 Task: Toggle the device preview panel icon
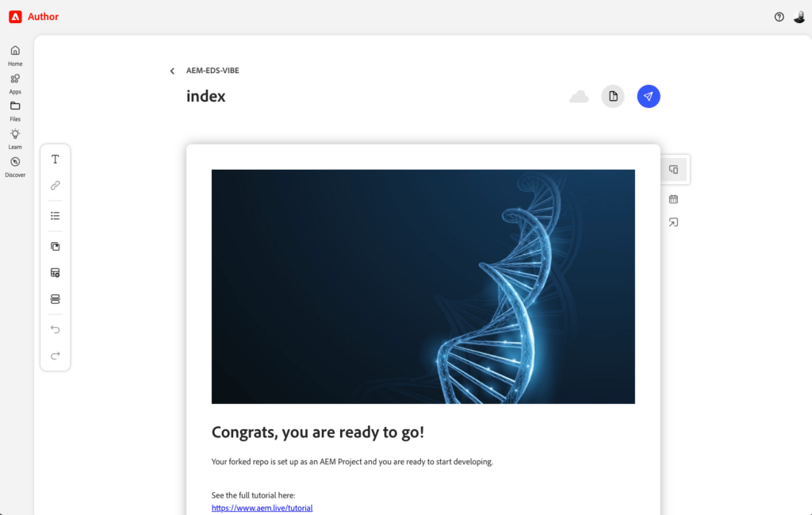[673, 170]
